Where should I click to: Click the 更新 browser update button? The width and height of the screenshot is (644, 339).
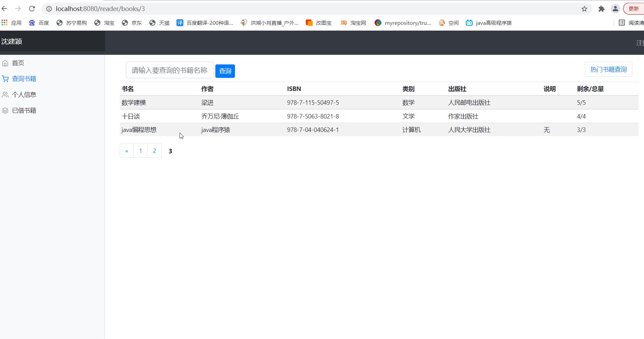tap(633, 9)
